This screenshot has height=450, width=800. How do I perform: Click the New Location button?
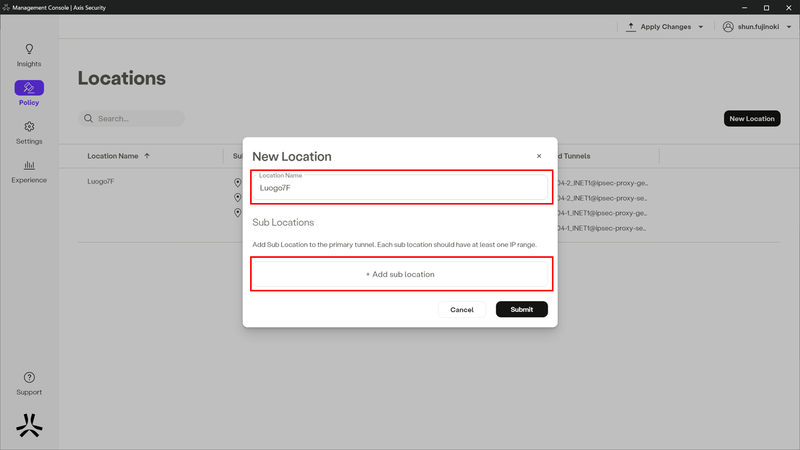[x=751, y=118]
